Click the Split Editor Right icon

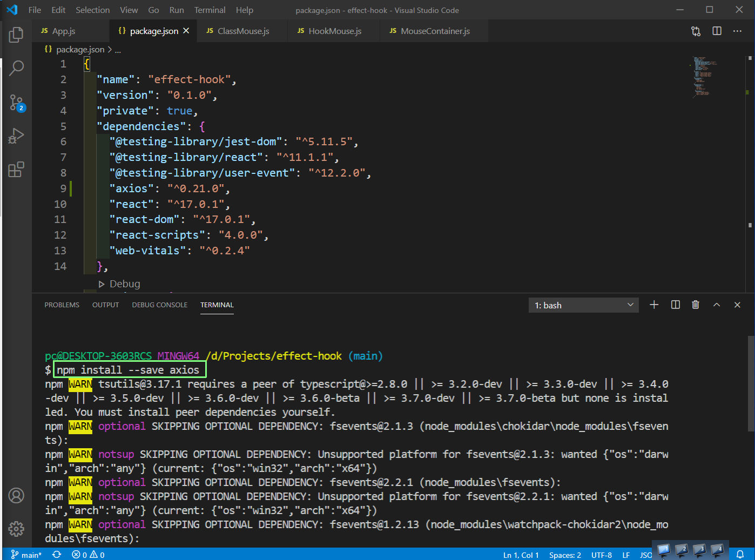[x=717, y=31]
